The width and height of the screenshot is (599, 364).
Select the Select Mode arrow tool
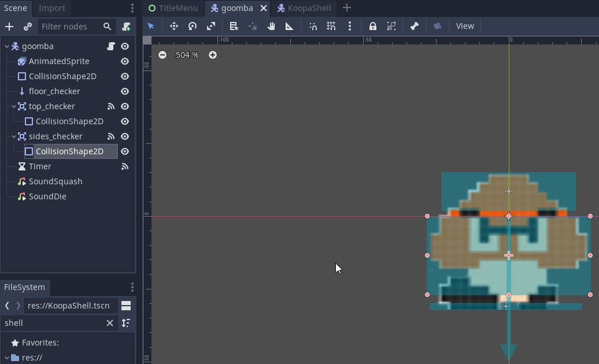tap(151, 26)
